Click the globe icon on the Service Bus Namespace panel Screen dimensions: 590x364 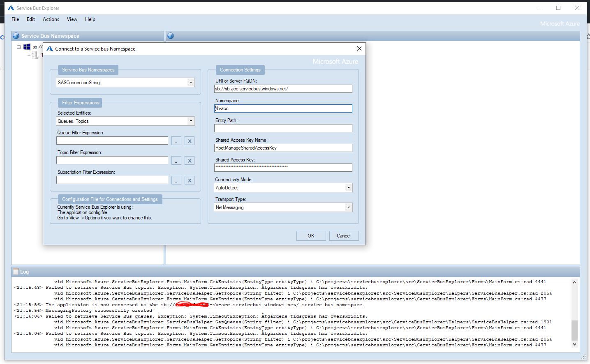pos(16,36)
